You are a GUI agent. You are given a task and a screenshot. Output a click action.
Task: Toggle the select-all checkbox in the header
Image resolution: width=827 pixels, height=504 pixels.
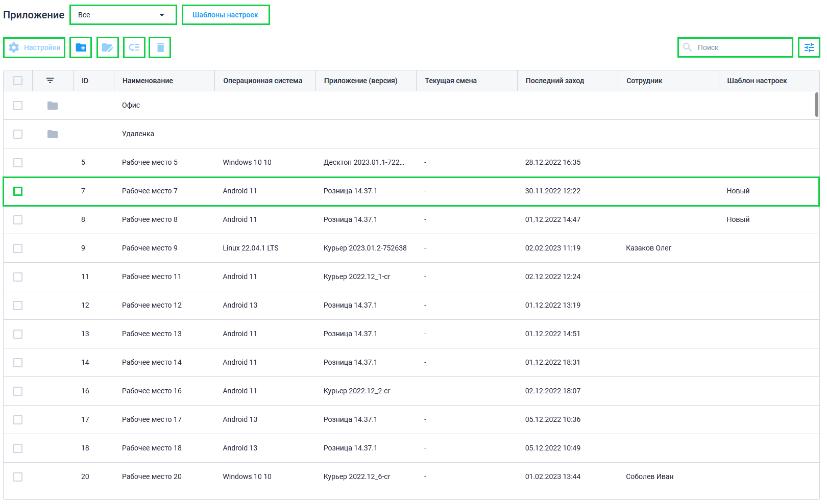point(18,81)
